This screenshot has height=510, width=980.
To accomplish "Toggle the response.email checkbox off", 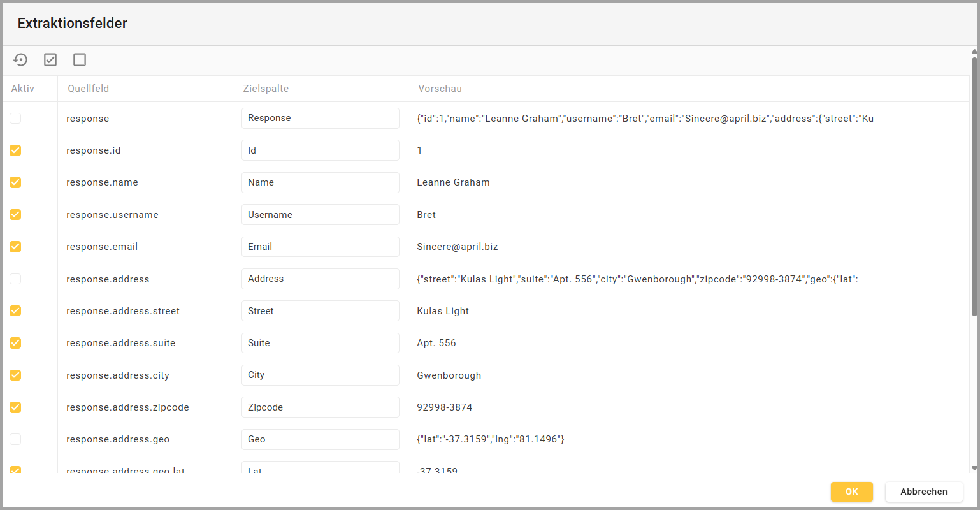I will (x=15, y=247).
